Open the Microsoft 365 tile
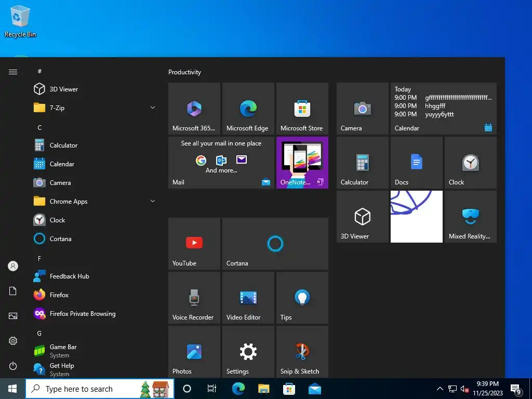This screenshot has width=532, height=399. (x=194, y=109)
